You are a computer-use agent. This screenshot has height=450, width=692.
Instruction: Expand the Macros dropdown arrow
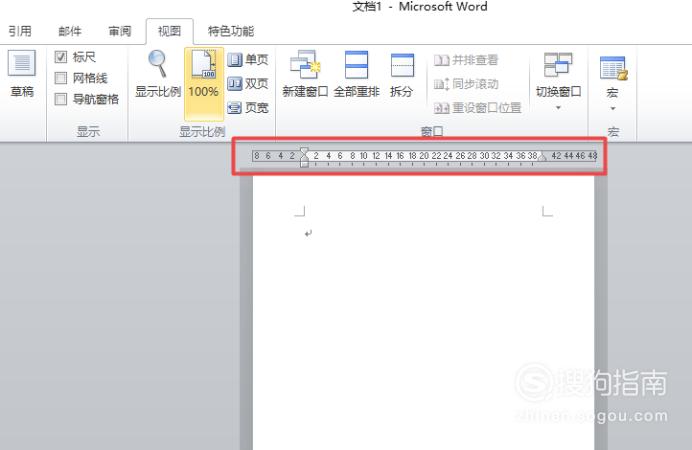613,109
